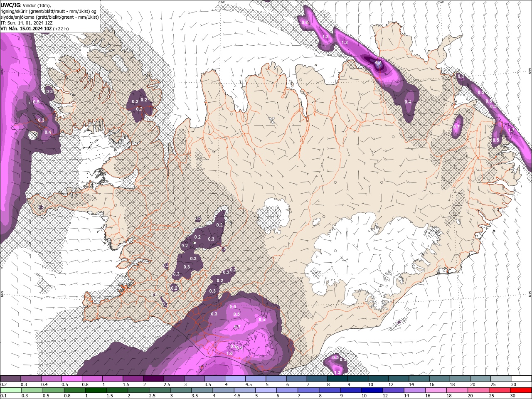Click the "20W" longitude label
The width and height of the screenshot is (532, 399).
pos(221,2)
